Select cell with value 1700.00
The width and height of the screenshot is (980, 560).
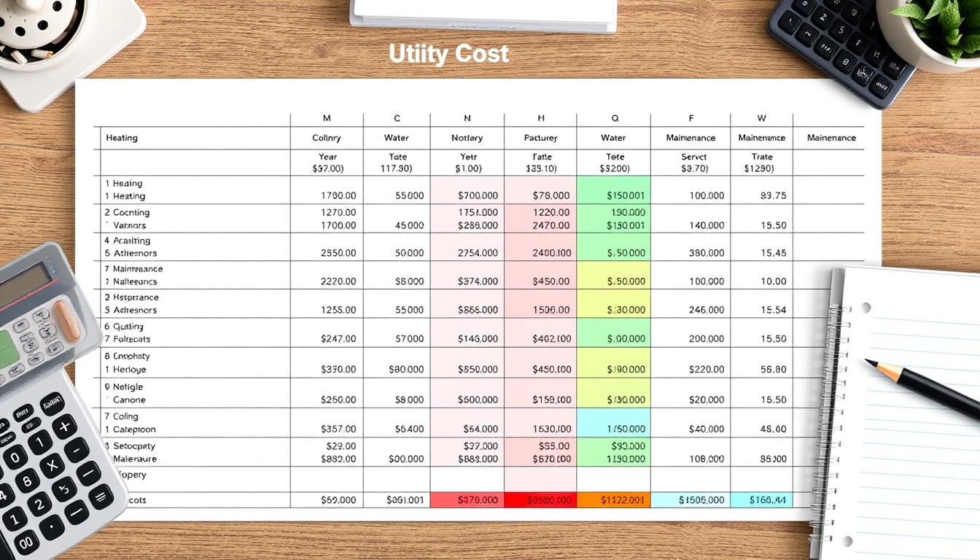[338, 225]
